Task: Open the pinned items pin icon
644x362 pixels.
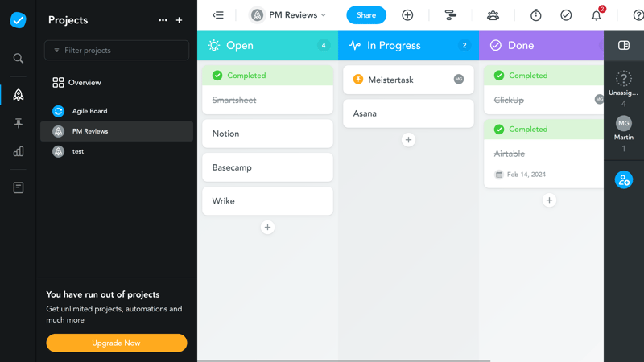Action: pyautogui.click(x=18, y=123)
